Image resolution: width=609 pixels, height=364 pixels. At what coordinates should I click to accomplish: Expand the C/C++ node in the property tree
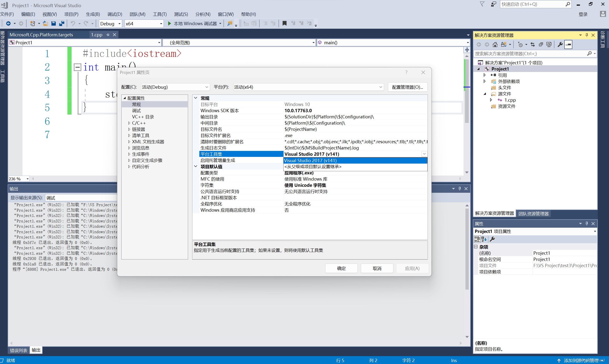point(129,123)
